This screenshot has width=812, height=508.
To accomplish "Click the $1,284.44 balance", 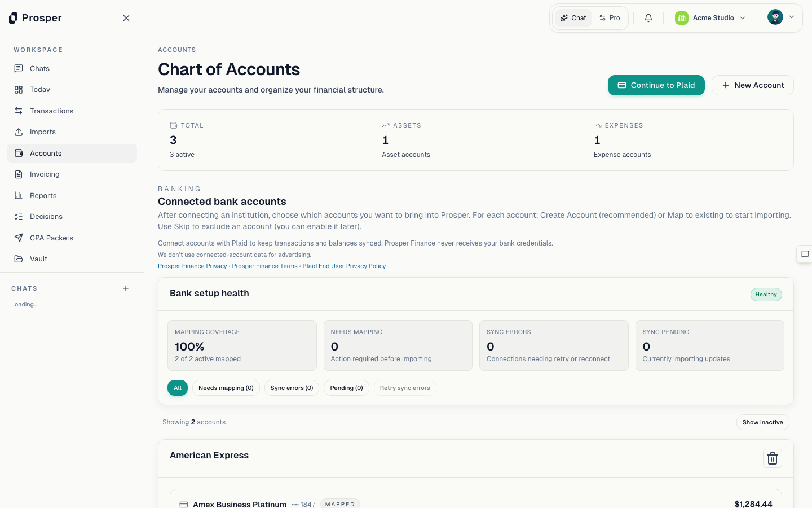I will (x=753, y=503).
